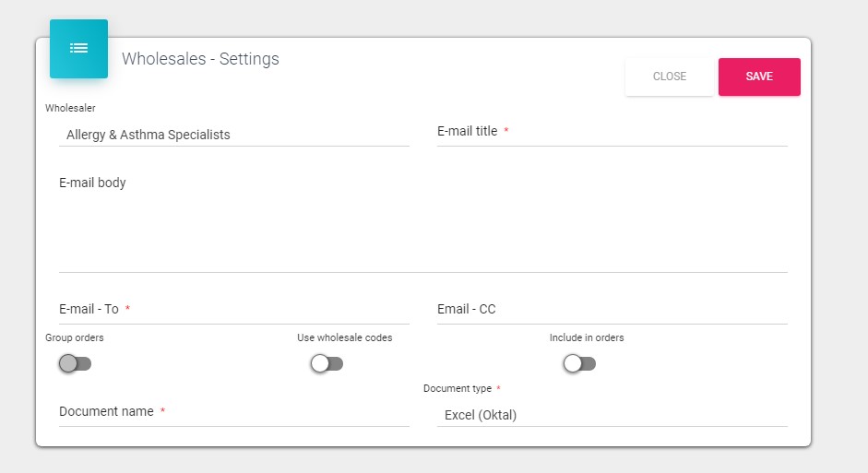The width and height of the screenshot is (868, 473).
Task: Select the E-mail - To field
Action: [233, 310]
